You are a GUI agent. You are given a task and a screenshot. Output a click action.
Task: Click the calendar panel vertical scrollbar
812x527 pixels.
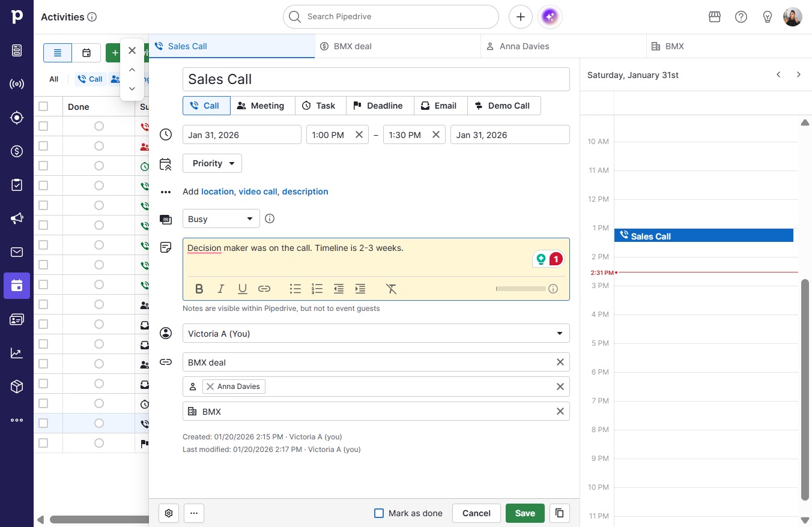click(x=805, y=390)
